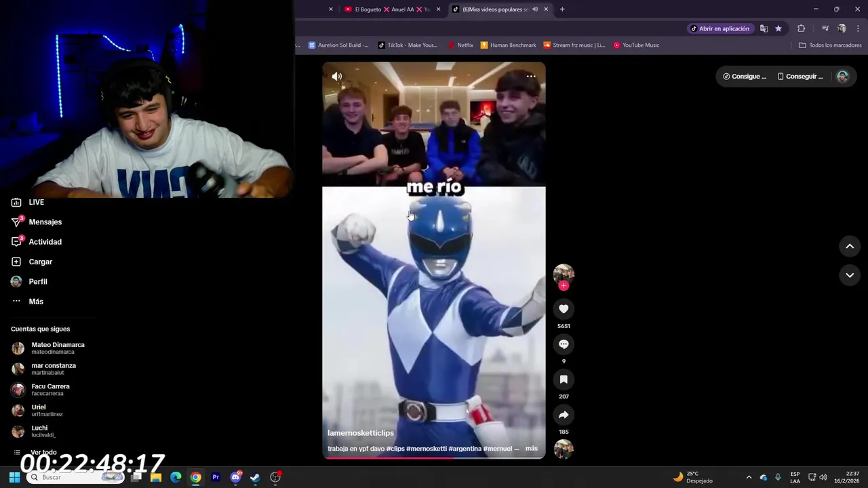Click the 'Conseguir ...' app button
Viewport: 868px width, 488px height.
[x=800, y=77]
